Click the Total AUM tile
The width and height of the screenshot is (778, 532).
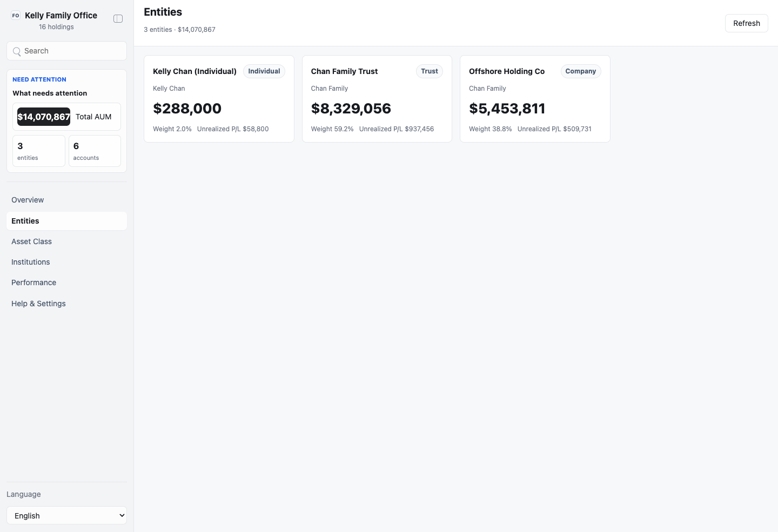pyautogui.click(x=66, y=117)
